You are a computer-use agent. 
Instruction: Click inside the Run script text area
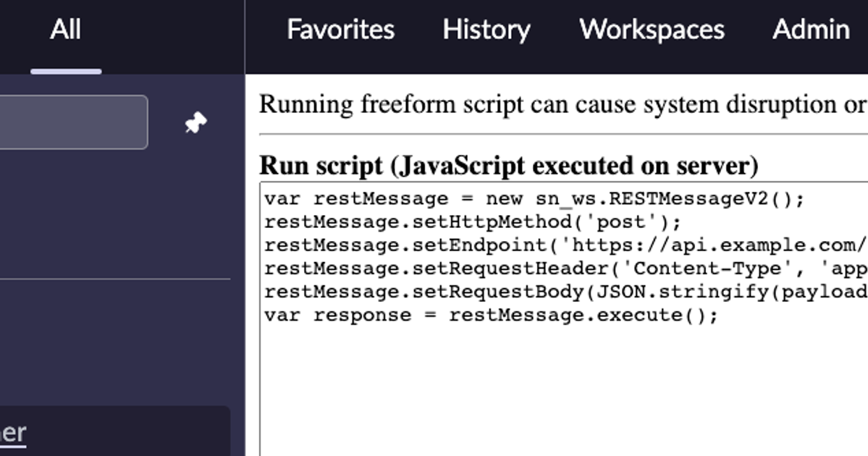pyautogui.click(x=563, y=318)
